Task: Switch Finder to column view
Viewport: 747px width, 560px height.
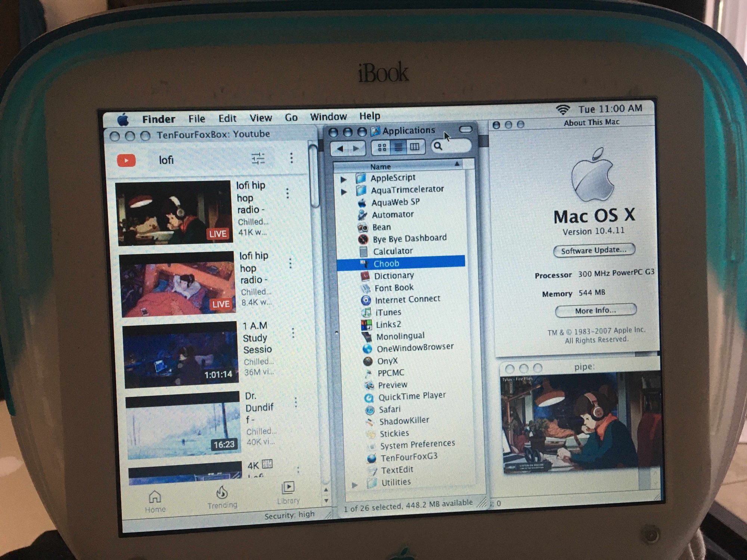Action: tap(415, 147)
